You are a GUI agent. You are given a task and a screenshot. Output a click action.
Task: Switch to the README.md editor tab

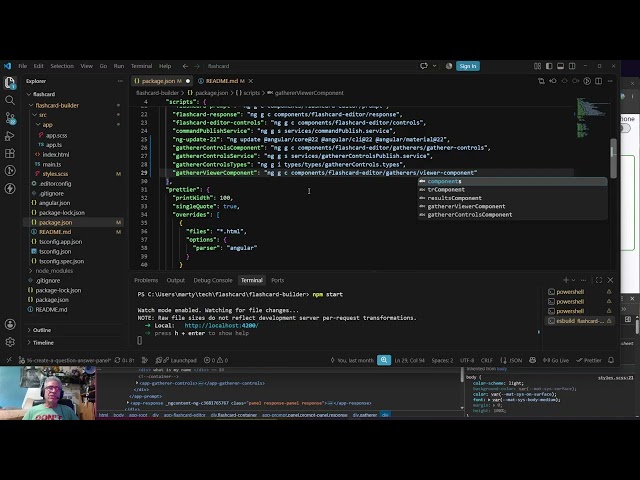point(222,81)
